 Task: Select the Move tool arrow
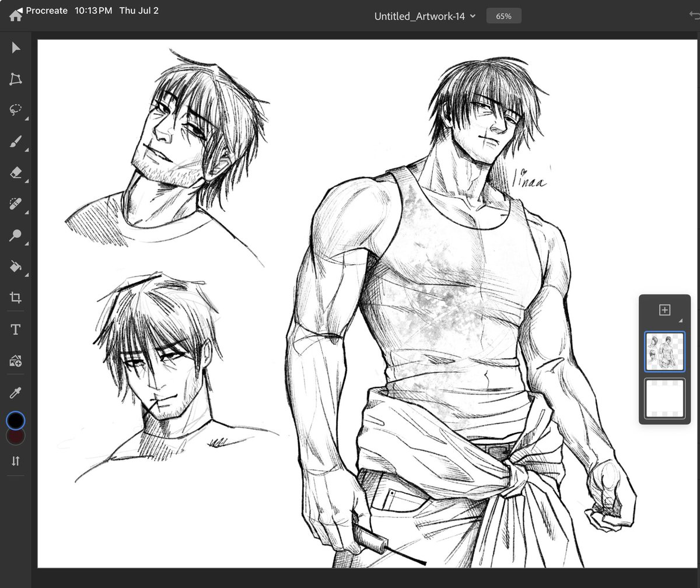pos(16,47)
